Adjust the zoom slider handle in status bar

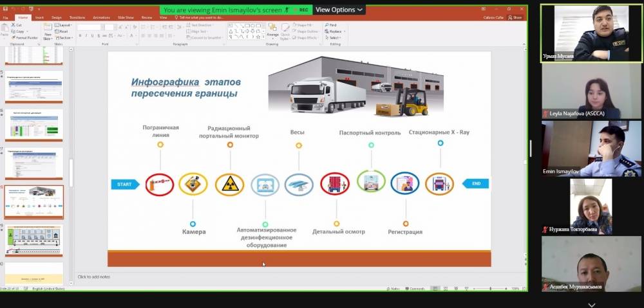tap(491, 289)
